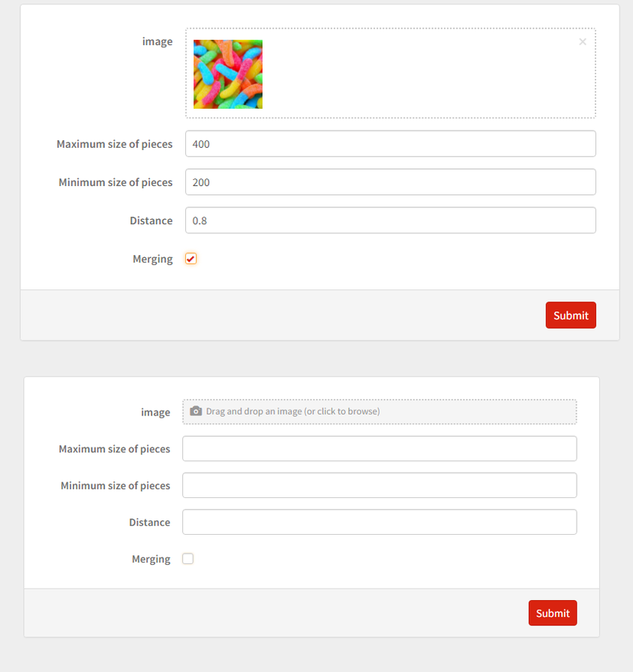Uncheck the checked Merging checkbox

click(190, 259)
